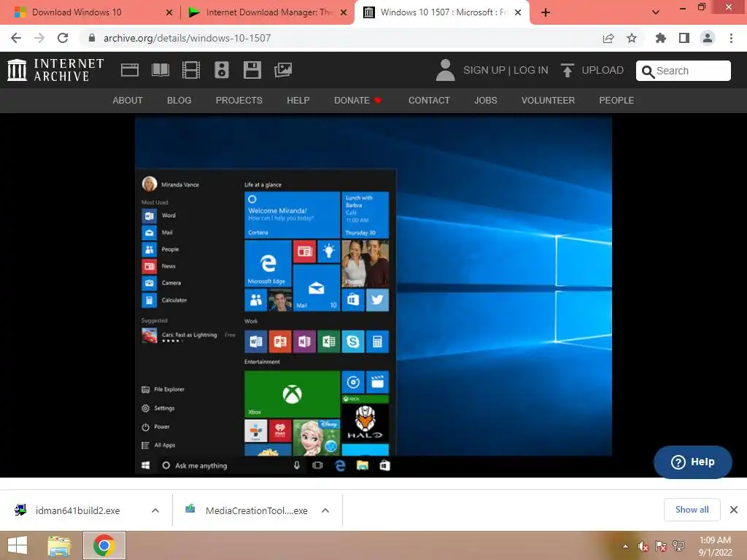Viewport: 747px width, 560px height.
Task: Click the muted volume tray icon
Action: click(643, 547)
